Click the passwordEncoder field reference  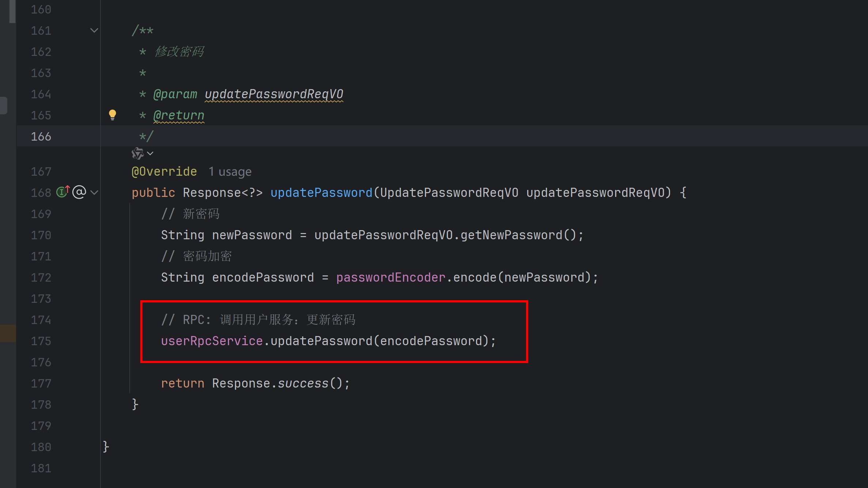point(391,278)
